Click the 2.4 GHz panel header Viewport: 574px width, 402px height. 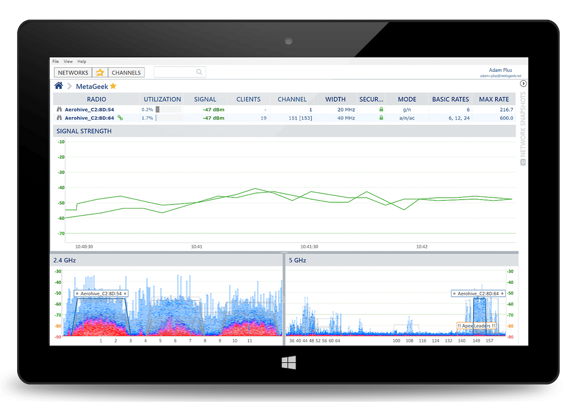[x=167, y=260]
